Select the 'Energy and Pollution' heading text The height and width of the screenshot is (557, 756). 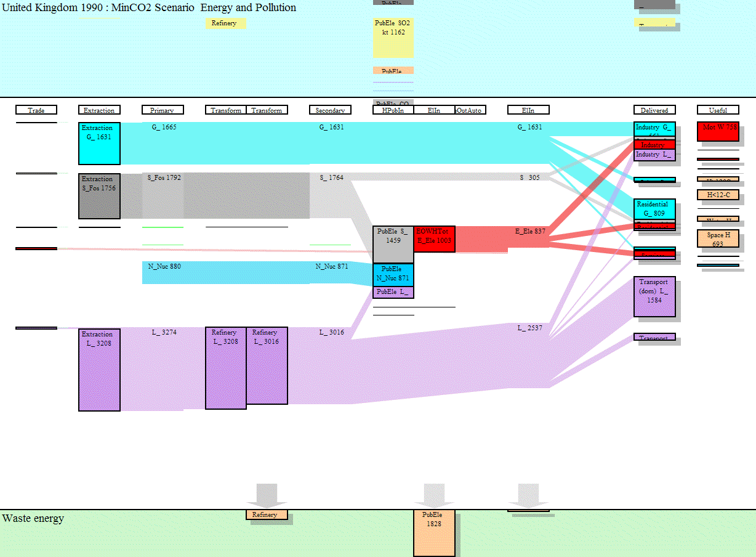coord(248,8)
